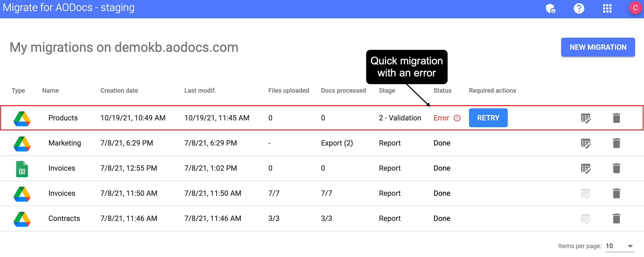Select the Contracts migration name
This screenshot has height=257, width=644.
(x=64, y=218)
